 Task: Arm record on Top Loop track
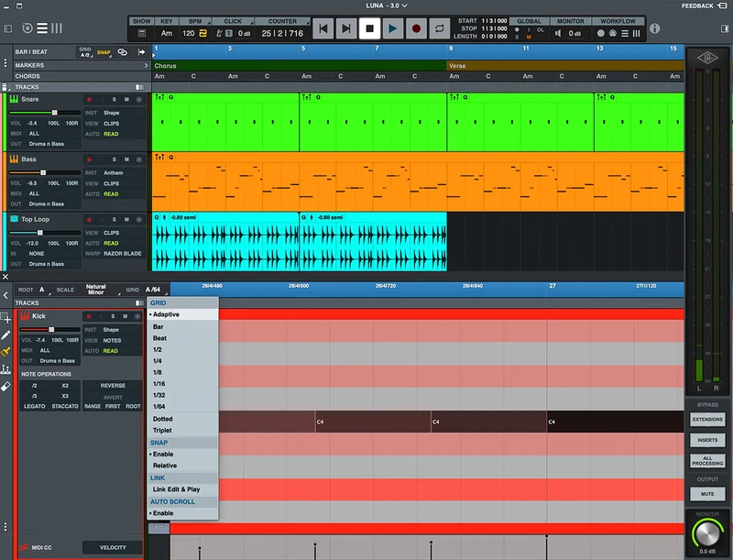[x=89, y=220]
